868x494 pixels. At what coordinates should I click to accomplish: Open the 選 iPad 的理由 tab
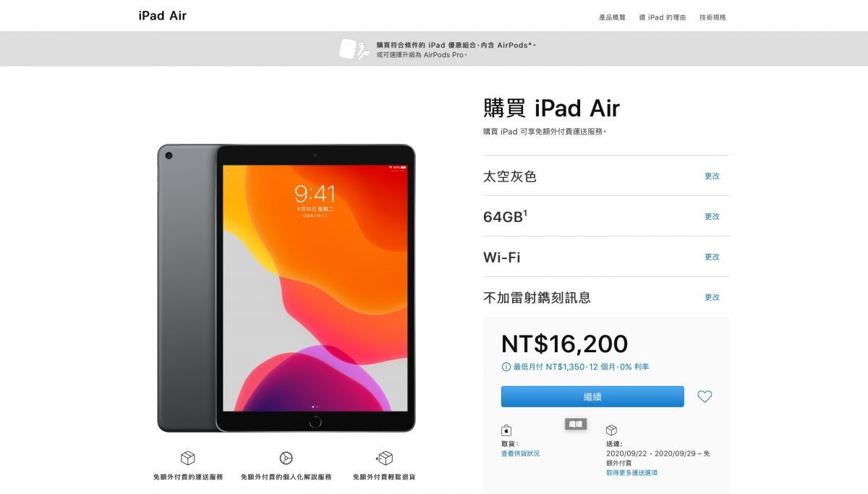pos(663,17)
